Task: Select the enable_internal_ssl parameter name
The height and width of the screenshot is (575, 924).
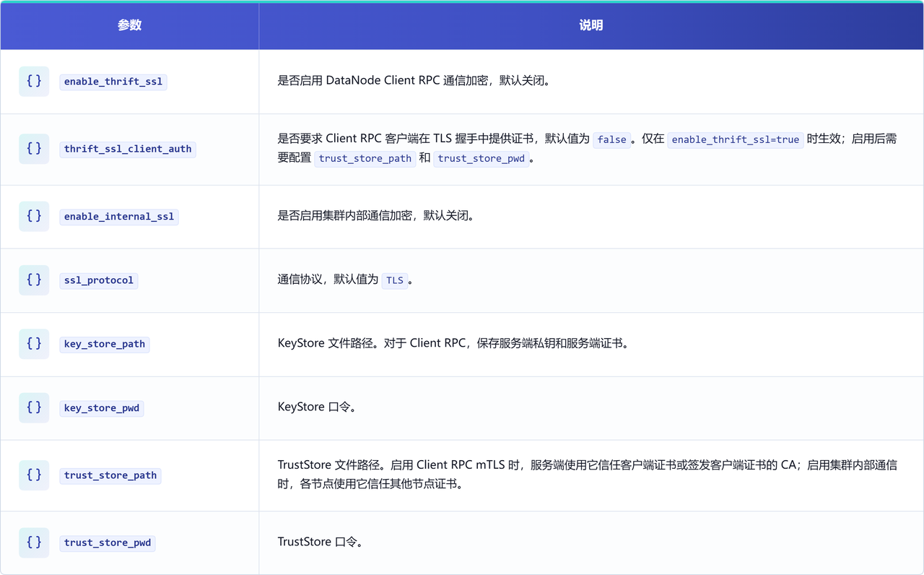Action: point(119,216)
